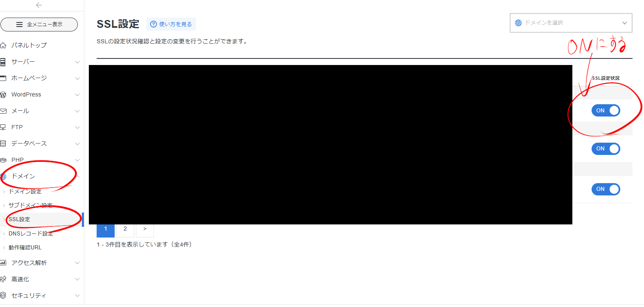The width and height of the screenshot is (644, 307).
Task: Click the envelope icon beside メール
Action: (x=3, y=111)
